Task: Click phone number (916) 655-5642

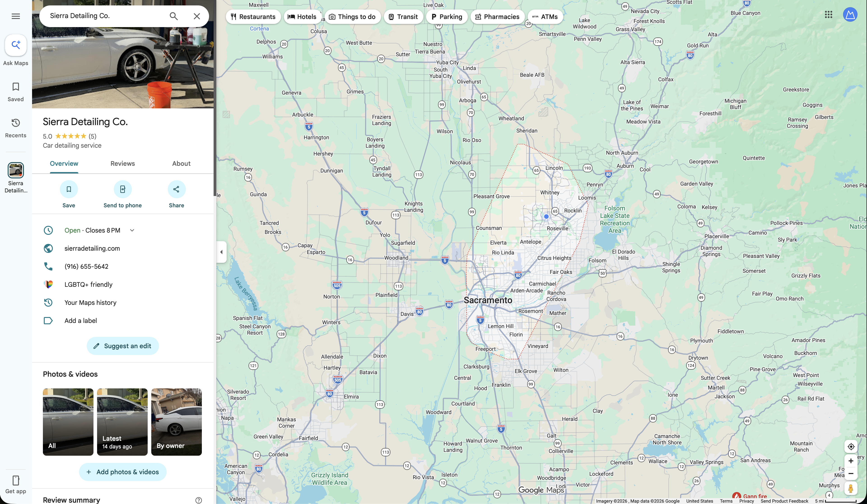Action: [86, 267]
